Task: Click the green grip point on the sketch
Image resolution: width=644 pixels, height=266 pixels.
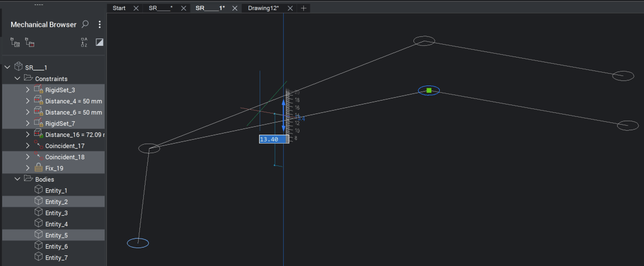Action: coord(429,91)
